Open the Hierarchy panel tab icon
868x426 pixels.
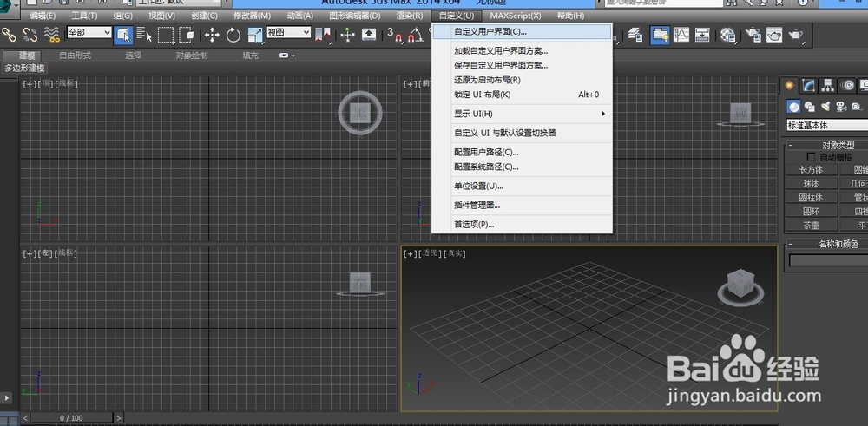tap(828, 86)
